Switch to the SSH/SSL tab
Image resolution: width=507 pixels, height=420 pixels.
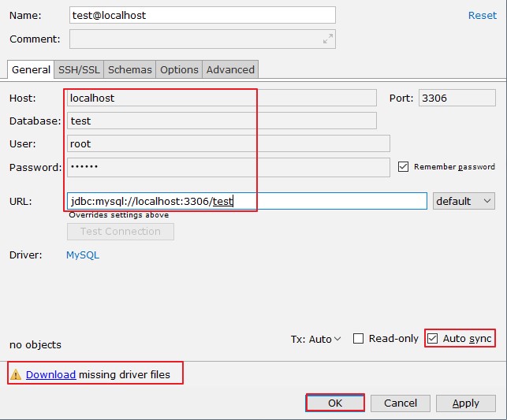click(x=79, y=69)
